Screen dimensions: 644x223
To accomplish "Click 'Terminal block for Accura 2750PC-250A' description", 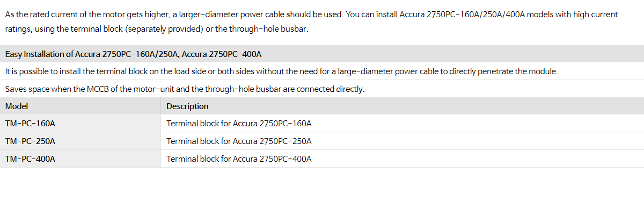I will pos(239,141).
